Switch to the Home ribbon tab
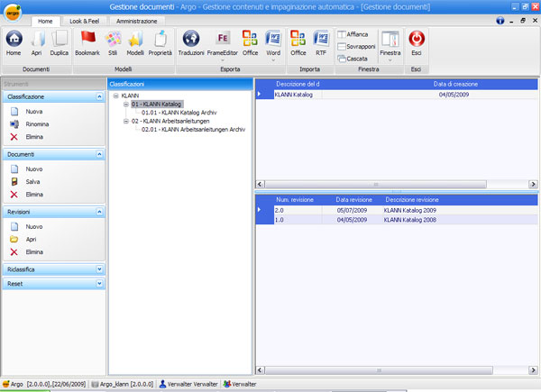The image size is (541, 392). 45,22
